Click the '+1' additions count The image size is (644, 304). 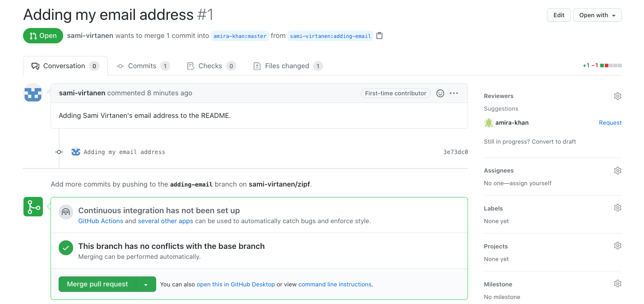tap(586, 65)
